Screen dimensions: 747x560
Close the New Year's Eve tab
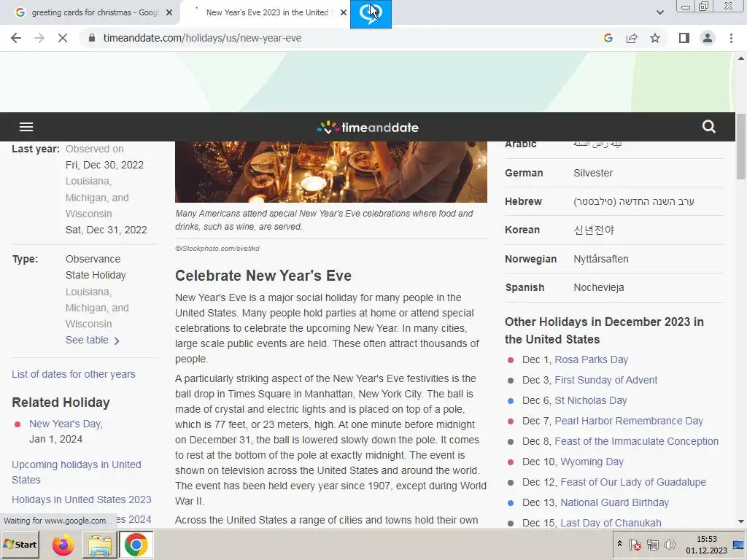(343, 12)
